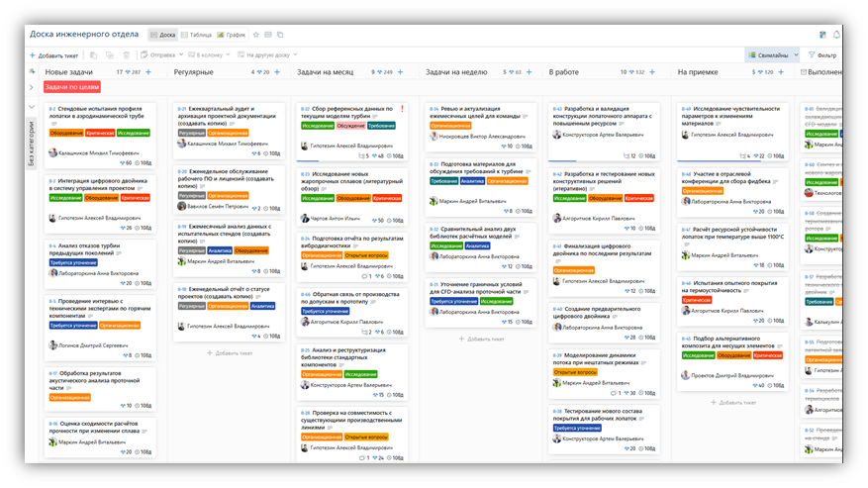Switch to the График view tab
Screen dimensions: 868x488
(x=231, y=35)
